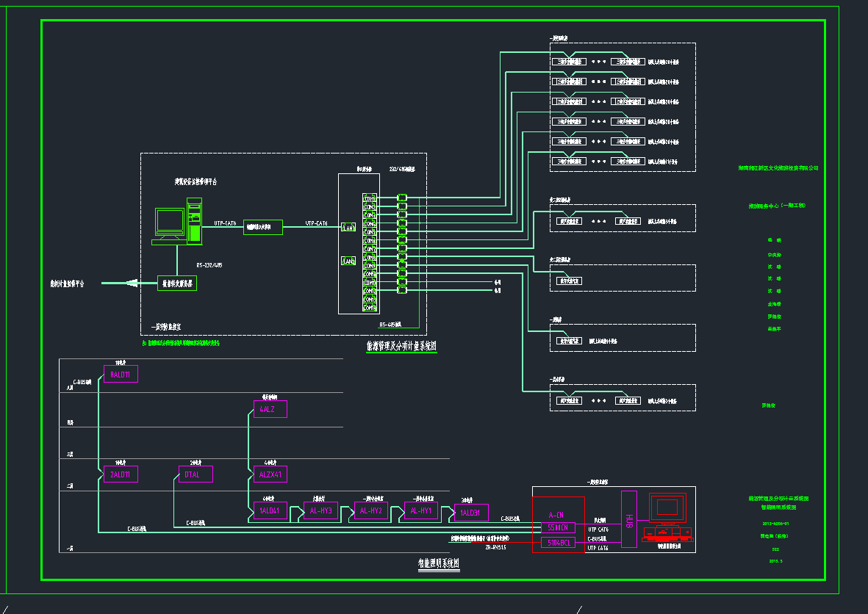Click the red computer monitor symbol
Image resolution: width=868 pixels, height=614 pixels.
pyautogui.click(x=667, y=507)
